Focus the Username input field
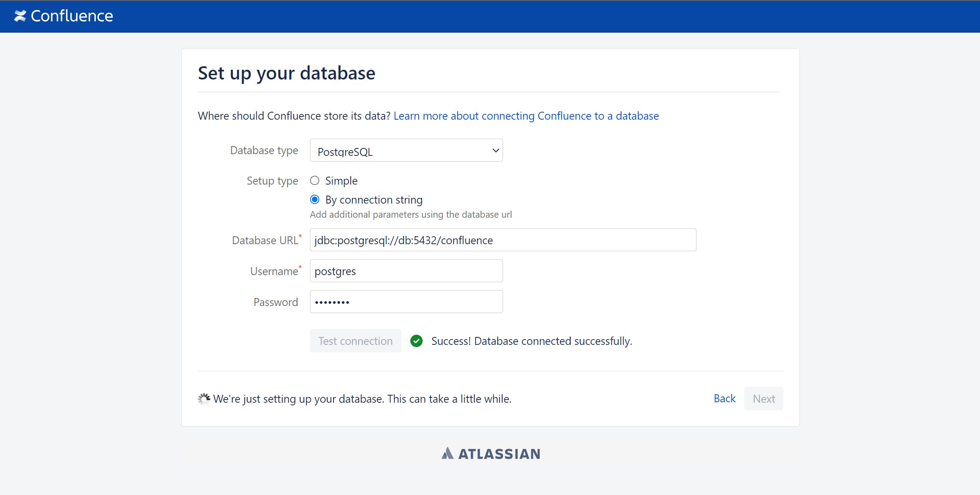Screen dimensions: 980x495 click(x=406, y=271)
